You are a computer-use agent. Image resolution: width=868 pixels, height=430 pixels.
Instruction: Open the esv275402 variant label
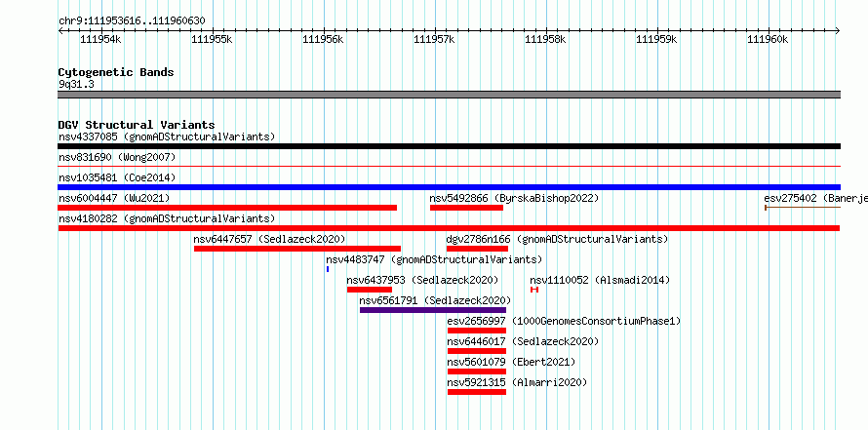[x=815, y=198]
